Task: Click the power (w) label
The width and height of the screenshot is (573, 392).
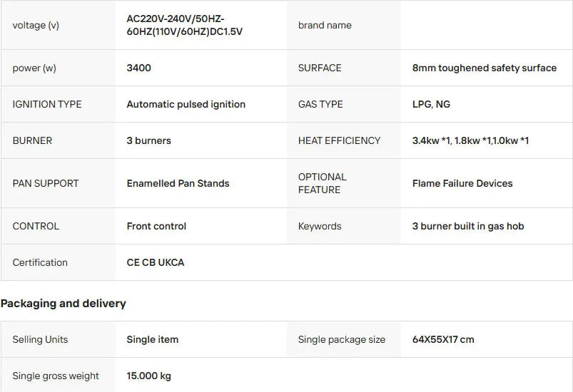Action: click(34, 68)
